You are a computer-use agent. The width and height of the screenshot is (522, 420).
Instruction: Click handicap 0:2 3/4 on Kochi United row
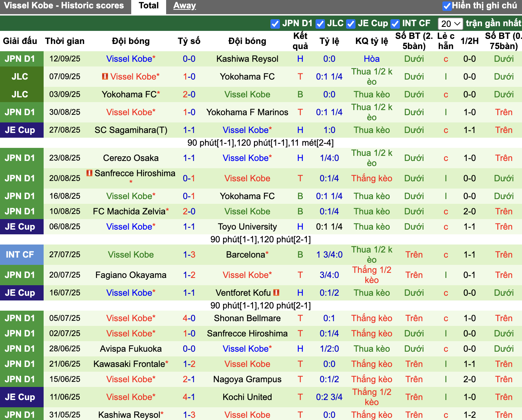329,397
